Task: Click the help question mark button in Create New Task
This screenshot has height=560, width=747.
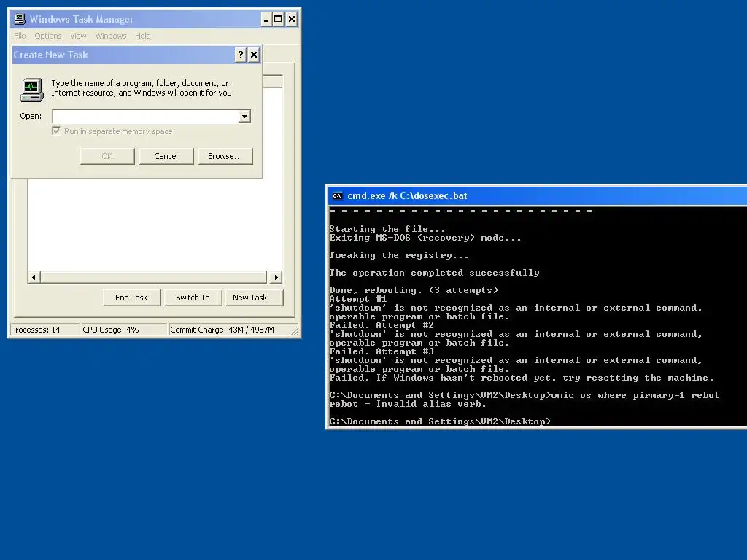Action: [x=241, y=55]
